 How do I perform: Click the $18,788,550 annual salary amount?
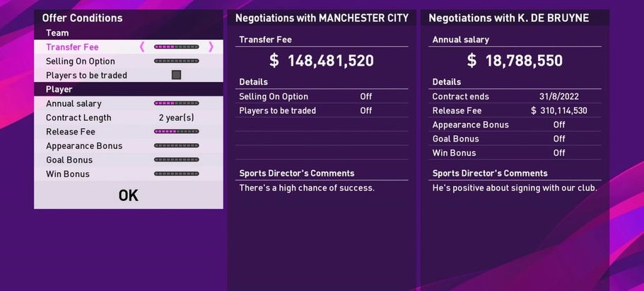515,61
